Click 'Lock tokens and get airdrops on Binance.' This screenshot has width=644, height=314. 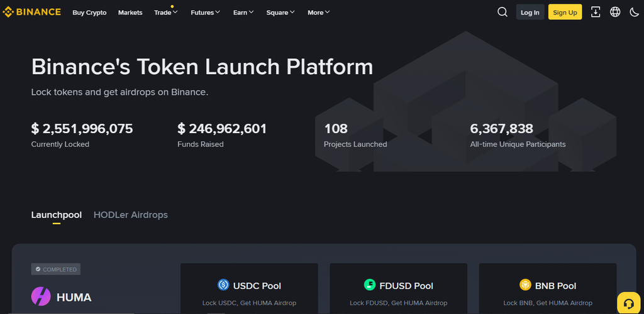coord(120,92)
